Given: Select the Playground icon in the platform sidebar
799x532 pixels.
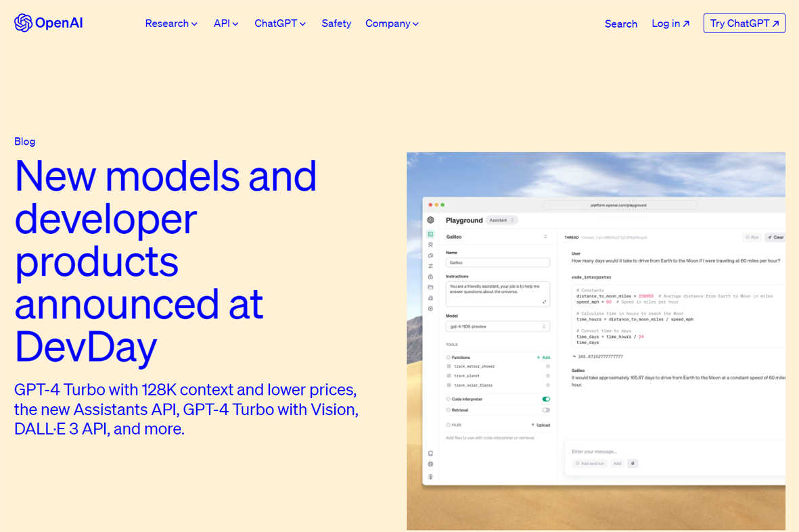Looking at the screenshot, I should tap(430, 234).
